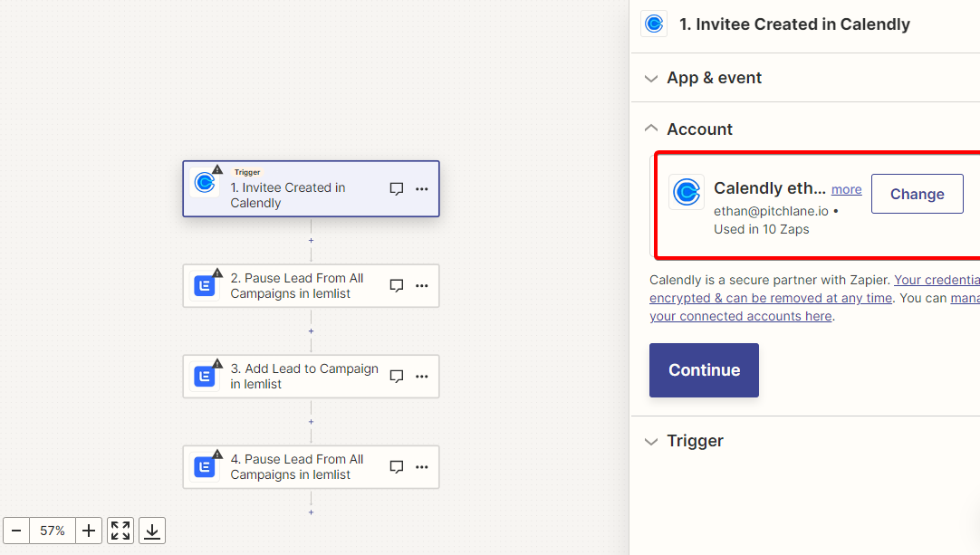Open comment on Invitee Created in Calendly step
This screenshot has height=555, width=980.
tap(396, 188)
